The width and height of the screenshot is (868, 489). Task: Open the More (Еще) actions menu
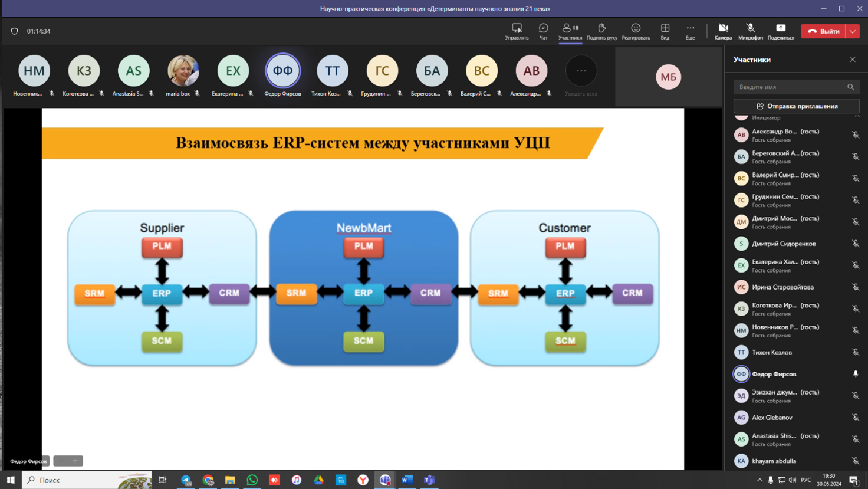tap(690, 31)
